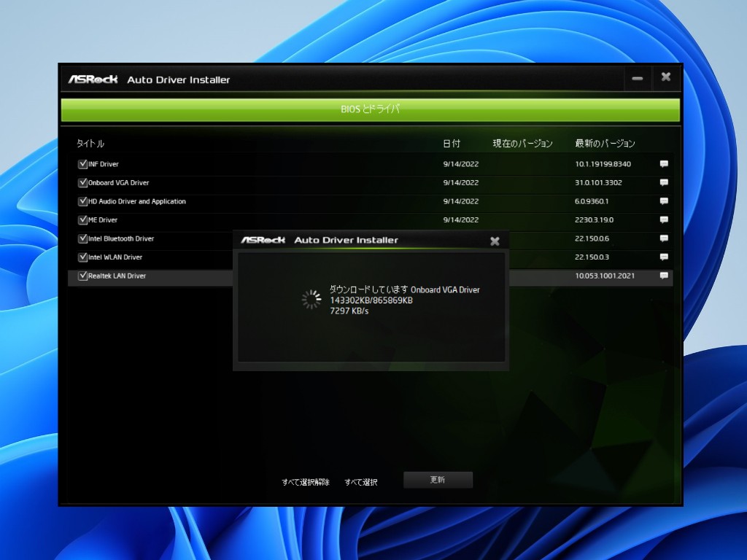The image size is (747, 560).
Task: Toggle the ME Driver checkbox
Action: 82,220
